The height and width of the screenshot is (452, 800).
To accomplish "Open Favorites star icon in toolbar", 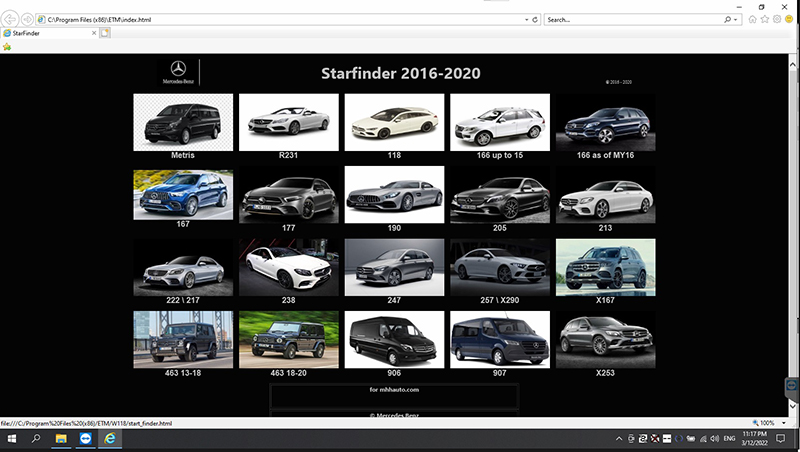I will pyautogui.click(x=764, y=19).
